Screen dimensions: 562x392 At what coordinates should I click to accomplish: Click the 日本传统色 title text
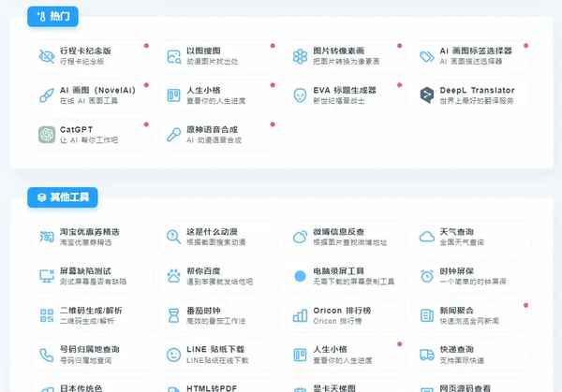[x=81, y=388]
